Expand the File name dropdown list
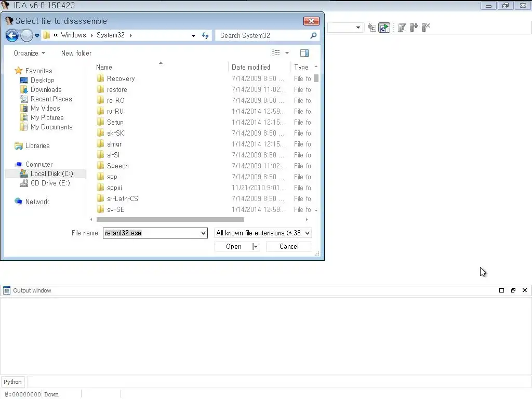This screenshot has width=532, height=399. pyautogui.click(x=203, y=233)
